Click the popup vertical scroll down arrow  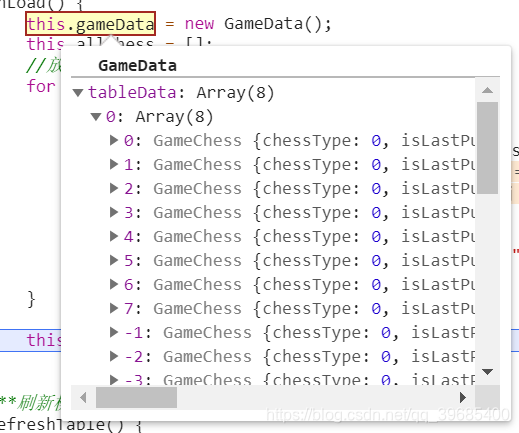(487, 371)
